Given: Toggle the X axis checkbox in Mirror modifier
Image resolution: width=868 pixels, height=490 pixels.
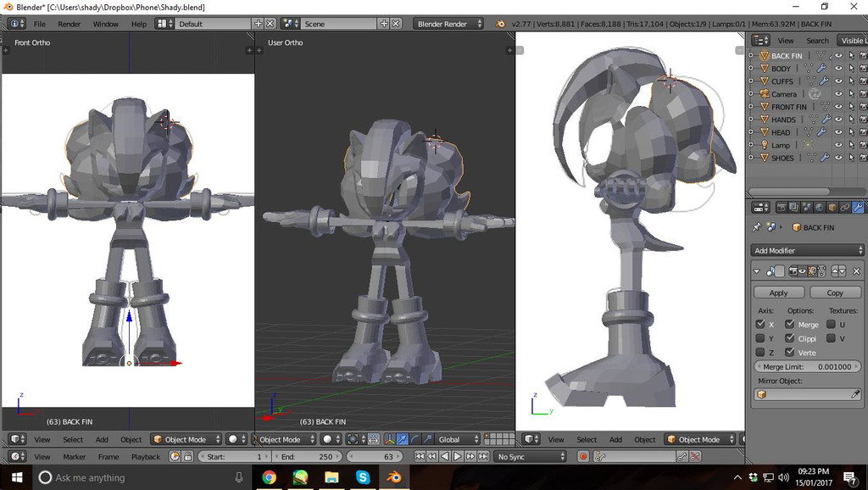Looking at the screenshot, I should [x=760, y=325].
